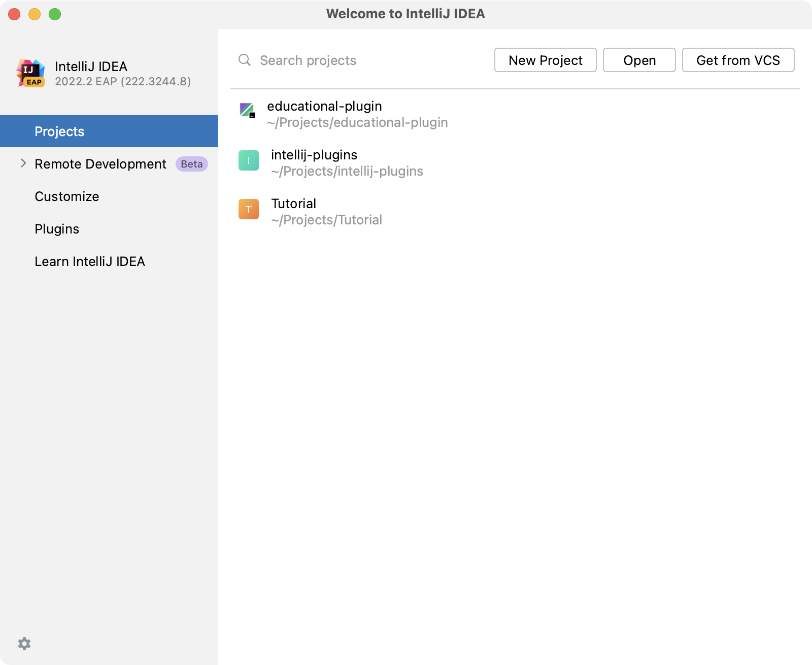Screen dimensions: 812x665
Task: Switch to the Projects section
Action: pos(59,131)
